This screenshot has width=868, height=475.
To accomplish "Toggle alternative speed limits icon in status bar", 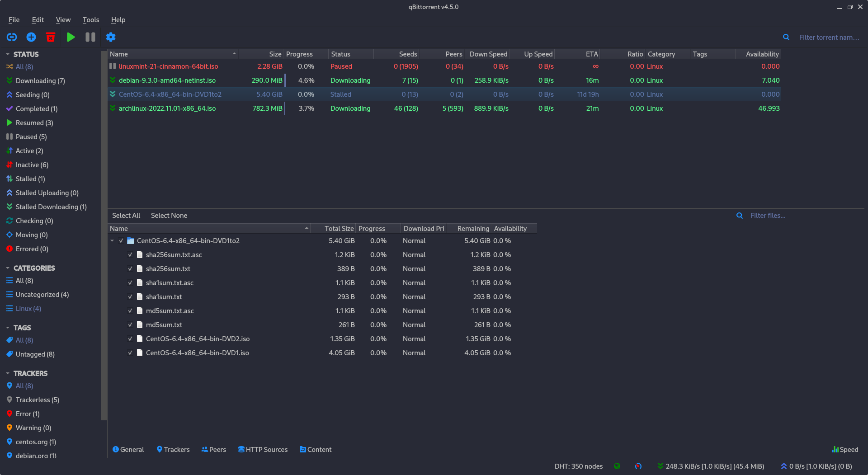I will pos(638,466).
